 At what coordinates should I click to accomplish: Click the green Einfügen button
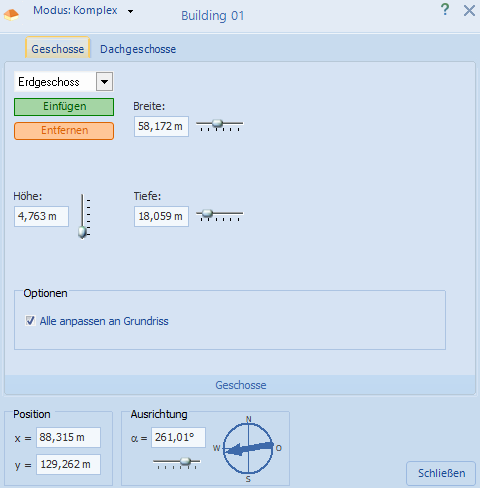pos(64,107)
